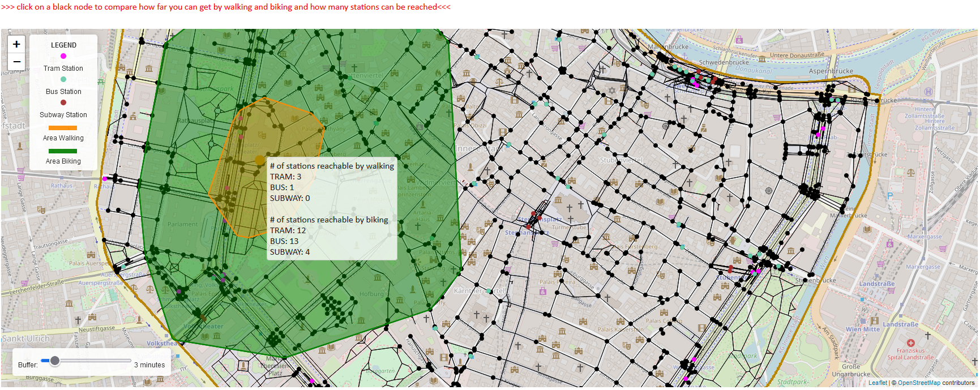980x390 pixels.
Task: Click '# of stations reachable by walking' text
Action: [332, 166]
